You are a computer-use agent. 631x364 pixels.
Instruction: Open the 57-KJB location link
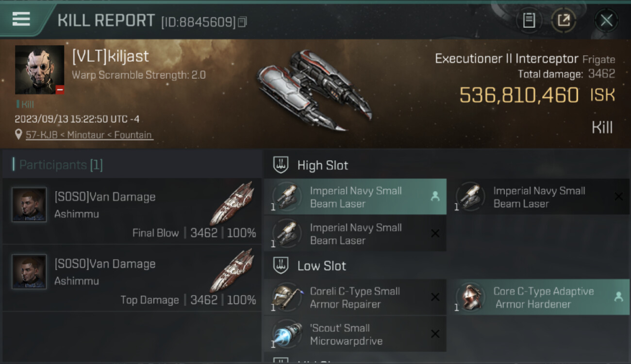[x=89, y=135]
